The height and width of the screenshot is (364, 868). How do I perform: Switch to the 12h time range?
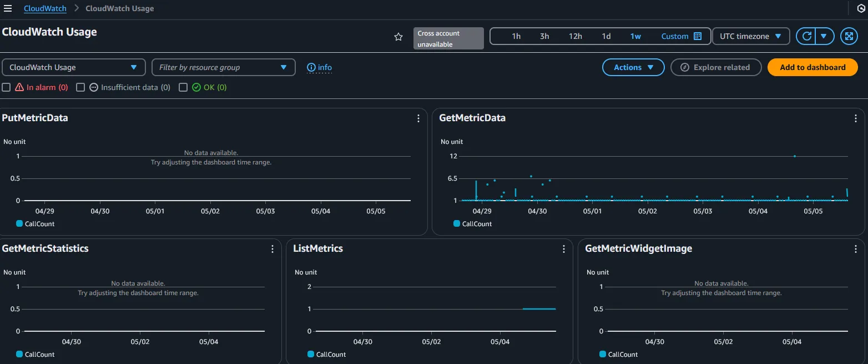tap(575, 36)
